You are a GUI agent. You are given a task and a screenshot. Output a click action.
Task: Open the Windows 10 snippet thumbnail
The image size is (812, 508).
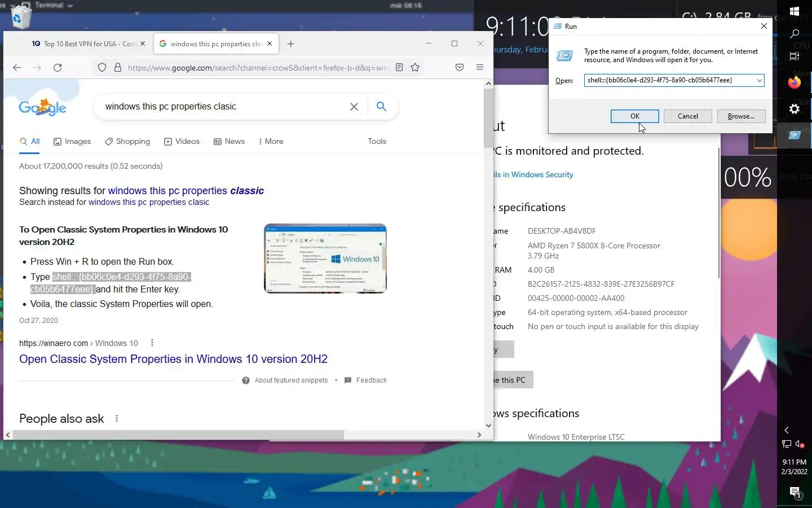pos(325,259)
